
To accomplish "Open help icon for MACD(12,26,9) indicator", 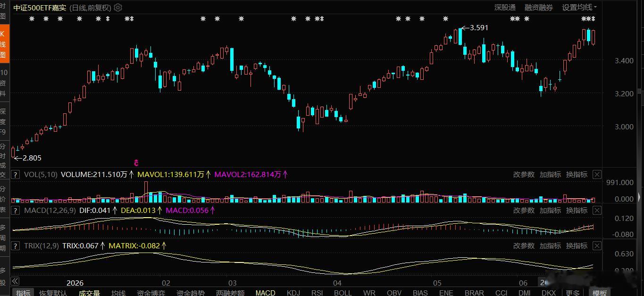I will (16, 210).
